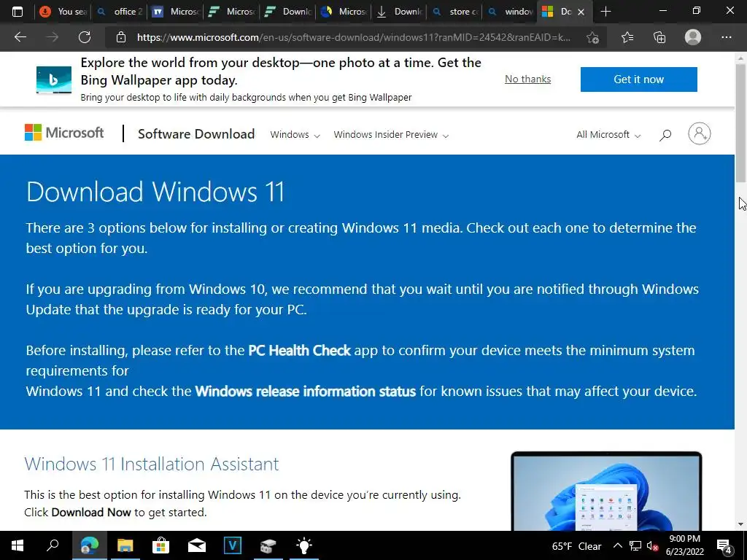Image resolution: width=747 pixels, height=560 pixels.
Task: Click the network icon in system tray
Action: point(635,545)
